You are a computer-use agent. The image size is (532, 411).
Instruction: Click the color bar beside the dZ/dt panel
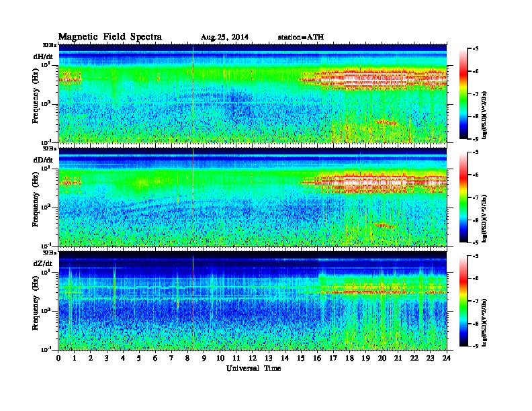point(463,301)
